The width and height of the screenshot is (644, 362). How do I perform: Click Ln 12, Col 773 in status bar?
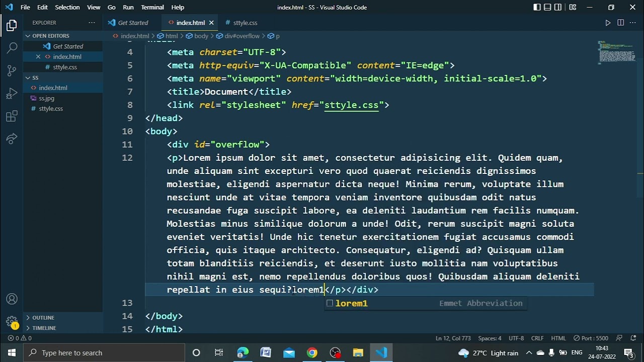point(453,338)
